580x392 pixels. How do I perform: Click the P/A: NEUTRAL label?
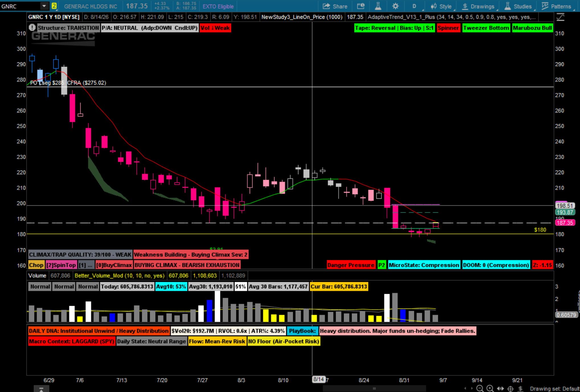(x=149, y=28)
